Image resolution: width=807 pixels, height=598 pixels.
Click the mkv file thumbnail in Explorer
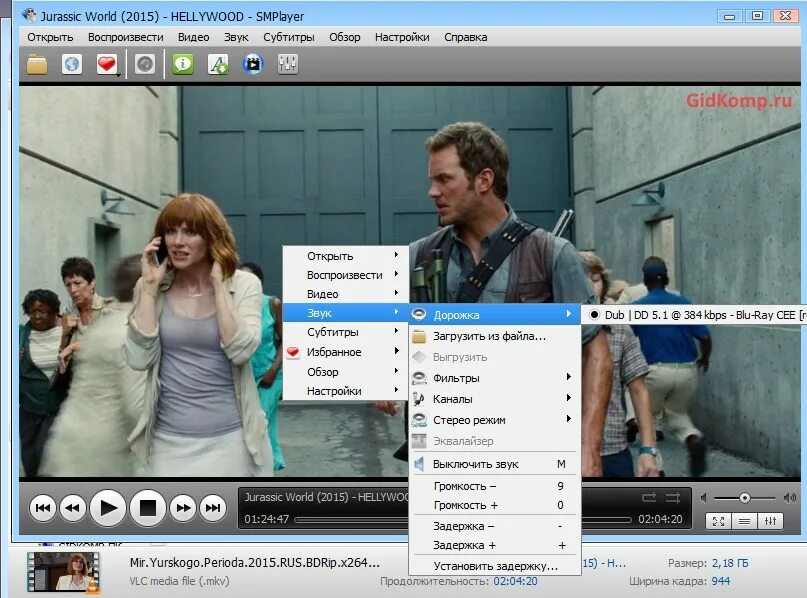tap(63, 572)
